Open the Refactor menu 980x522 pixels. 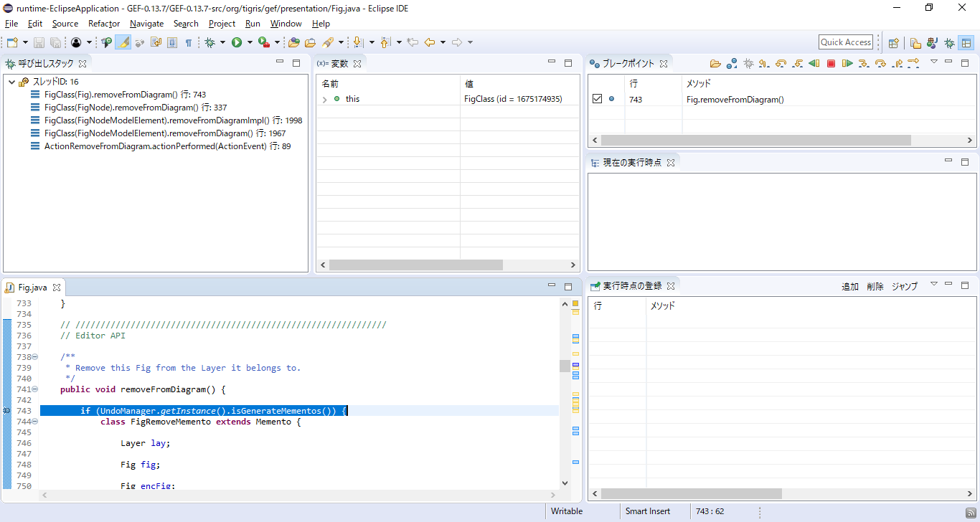104,24
